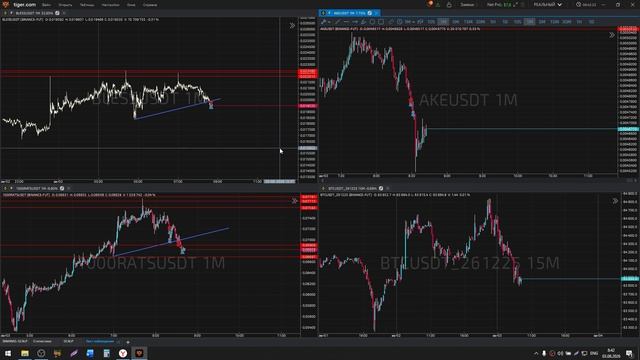This screenshot has width=640, height=360.
Task: Select the 1000RATSUSDT chart tab
Action: [x=37, y=188]
